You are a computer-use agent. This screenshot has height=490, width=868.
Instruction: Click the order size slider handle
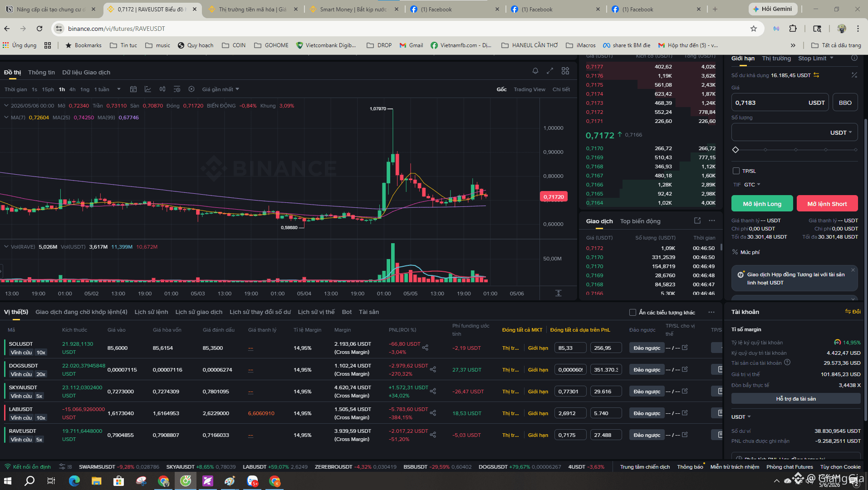click(736, 150)
